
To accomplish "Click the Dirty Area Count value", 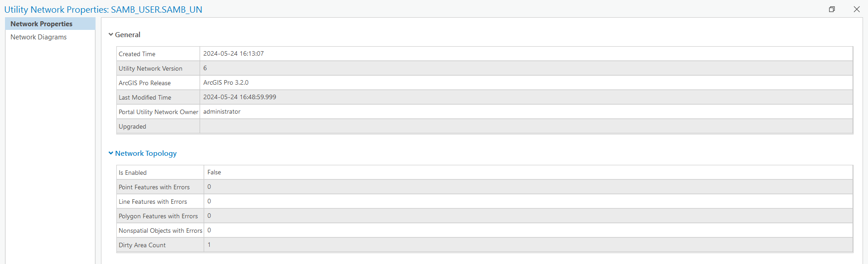I will pos(209,245).
